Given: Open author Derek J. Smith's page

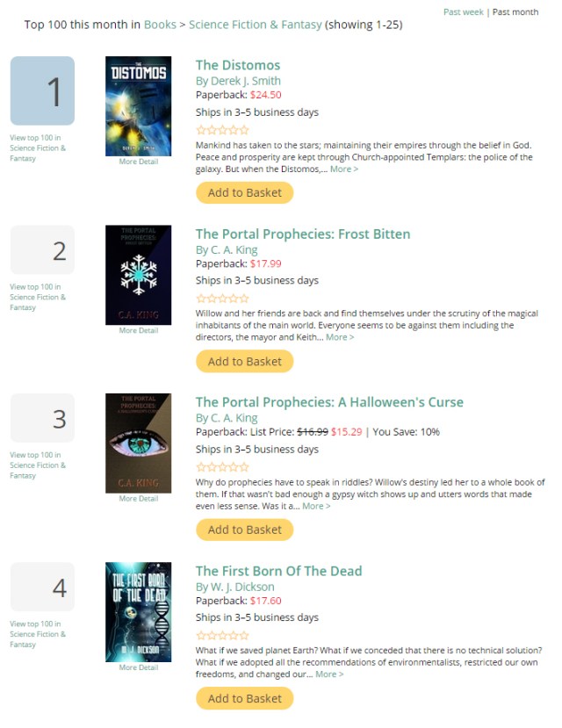Looking at the screenshot, I should [238, 82].
